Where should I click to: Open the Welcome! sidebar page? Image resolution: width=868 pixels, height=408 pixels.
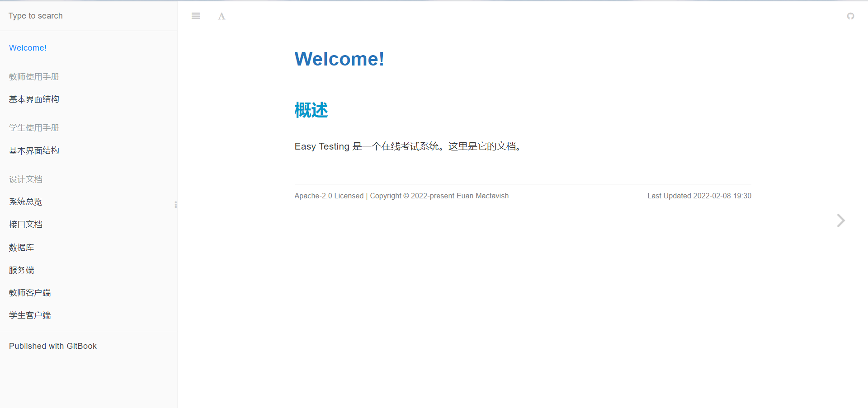(28, 48)
